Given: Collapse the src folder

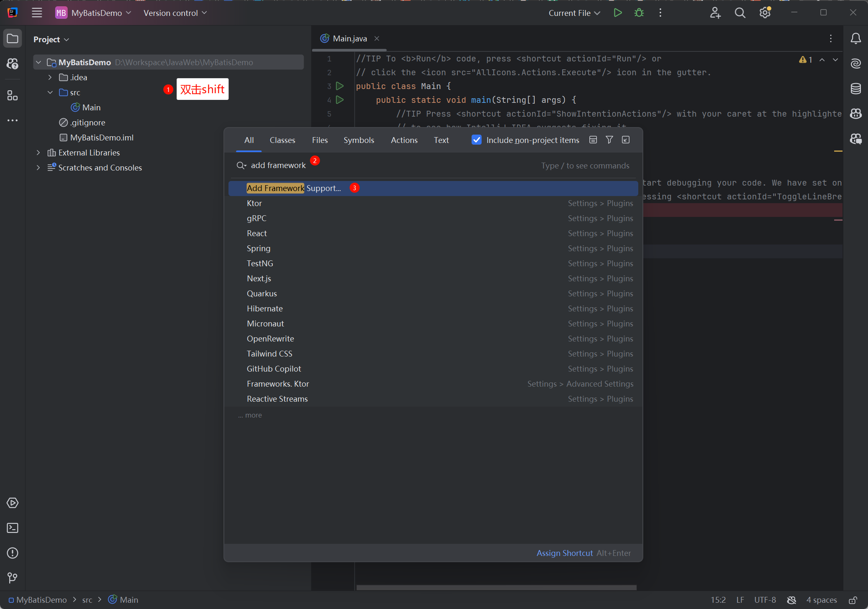Looking at the screenshot, I should (50, 92).
